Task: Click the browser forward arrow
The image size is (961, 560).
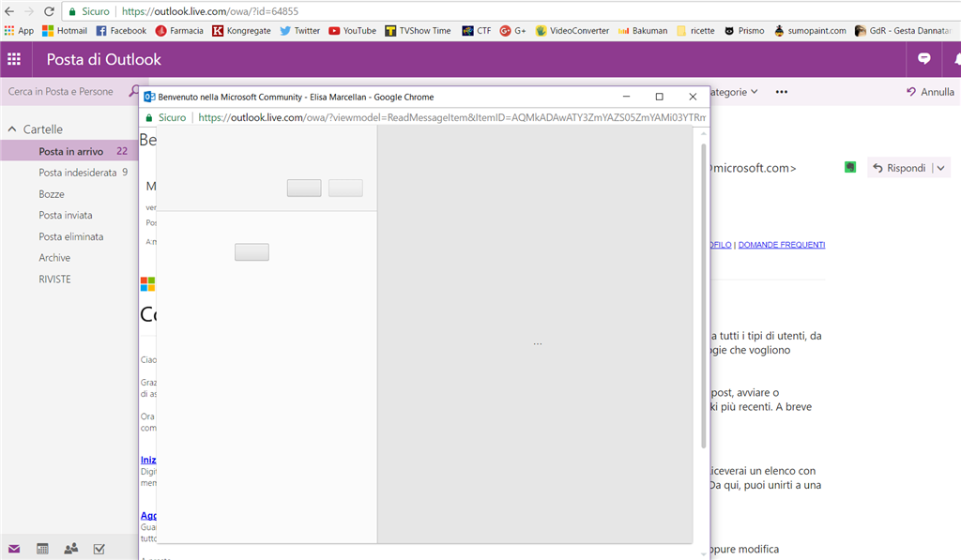Action: click(x=29, y=11)
